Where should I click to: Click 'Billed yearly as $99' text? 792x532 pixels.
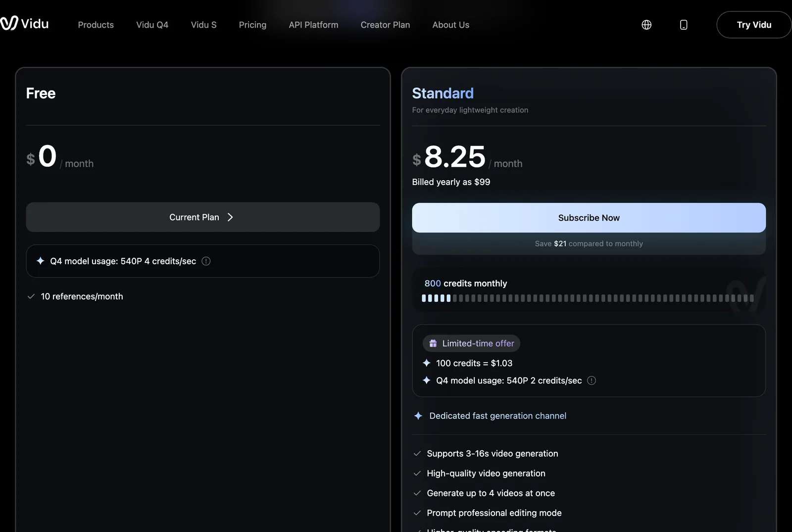[x=451, y=182]
